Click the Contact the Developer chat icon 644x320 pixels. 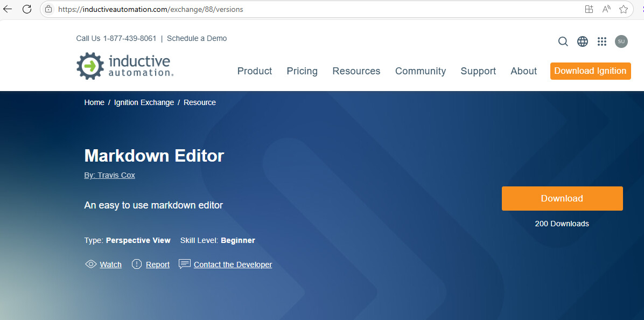185,264
